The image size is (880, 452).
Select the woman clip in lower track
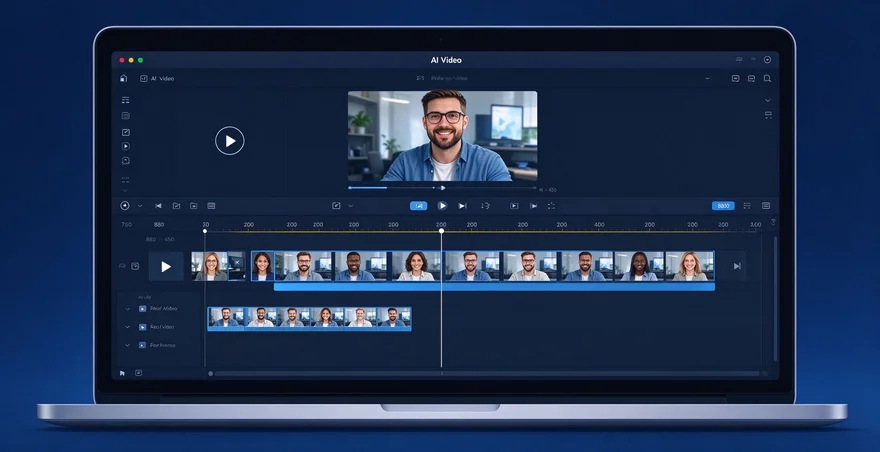coord(326,318)
